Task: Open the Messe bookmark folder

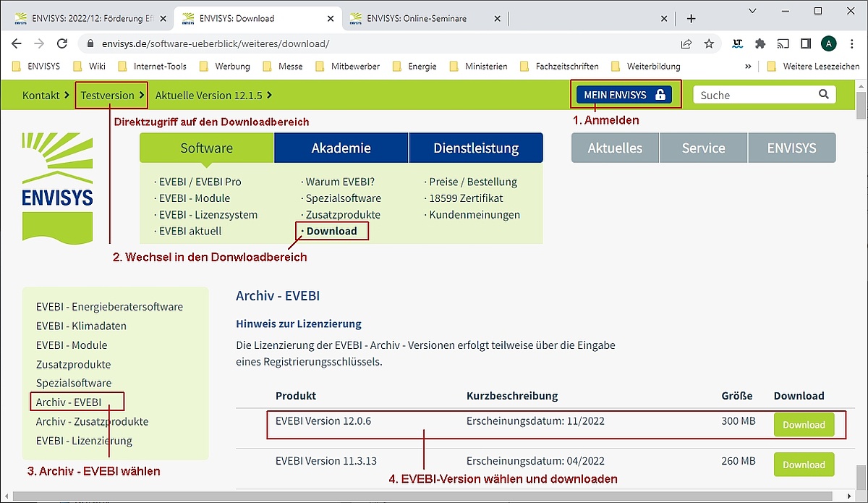Action: pos(283,66)
